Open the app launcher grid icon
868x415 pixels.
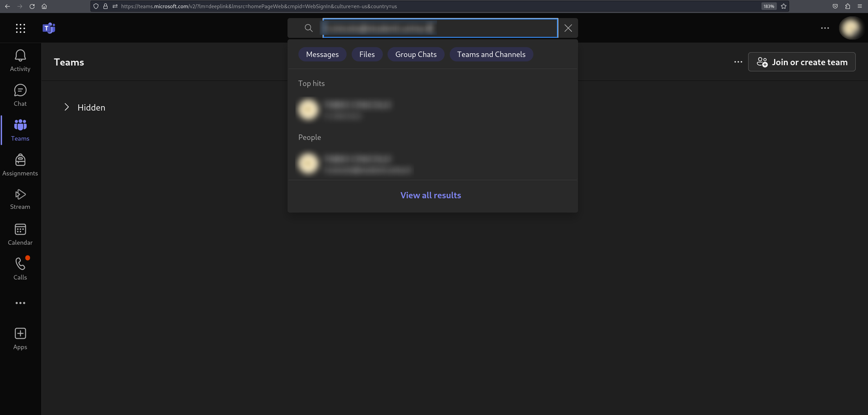21,28
